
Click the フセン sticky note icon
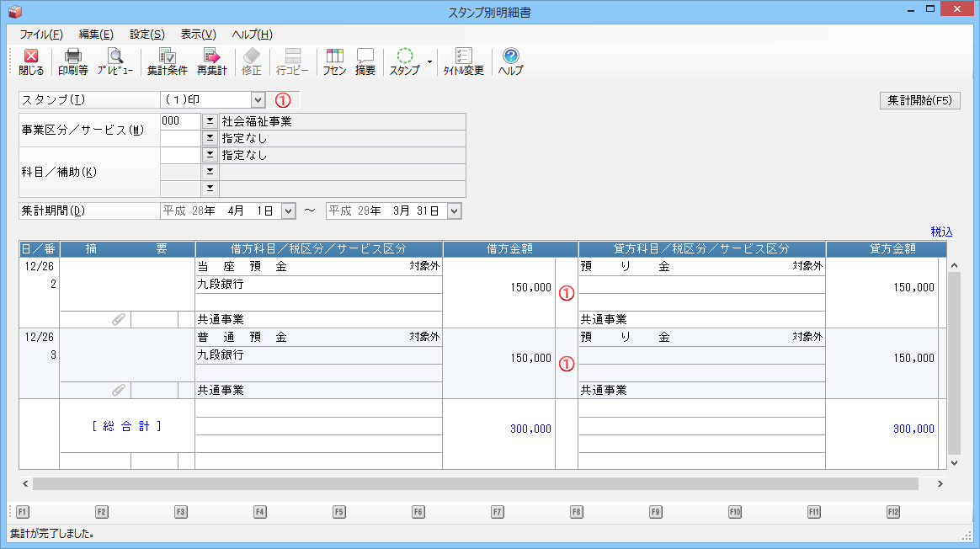click(334, 62)
